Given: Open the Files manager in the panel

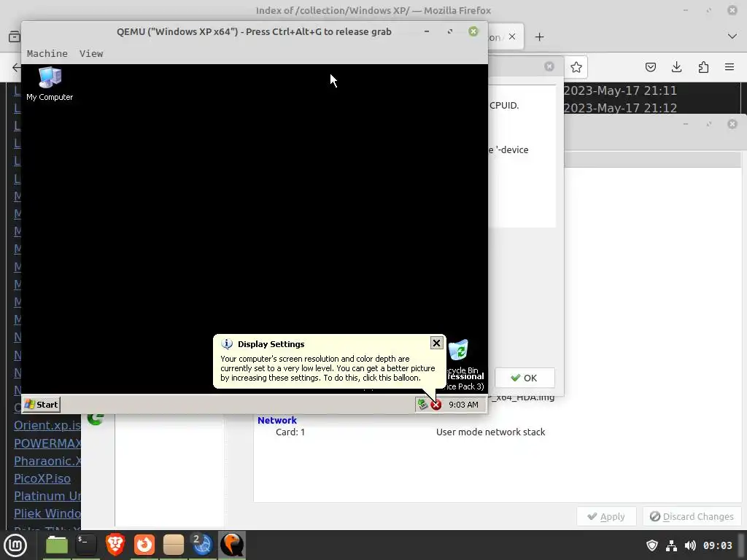Looking at the screenshot, I should tap(57, 545).
